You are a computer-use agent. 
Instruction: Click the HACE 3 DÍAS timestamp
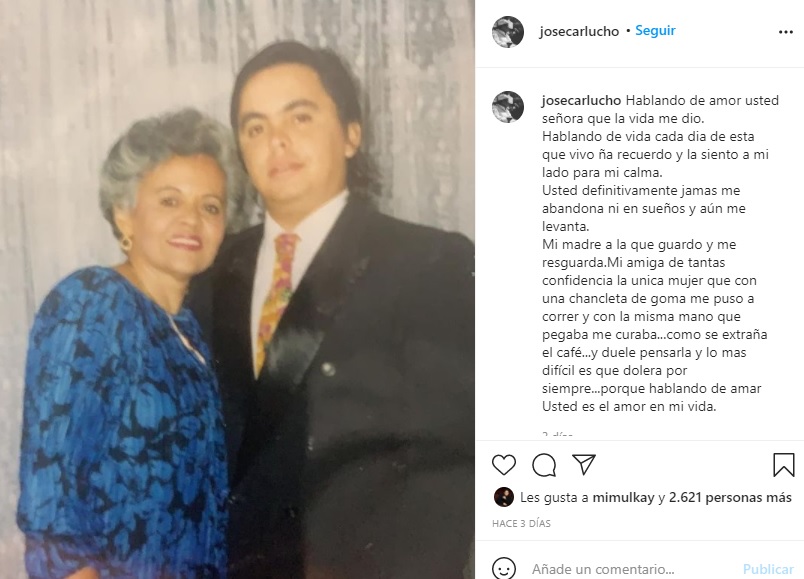pos(521,524)
